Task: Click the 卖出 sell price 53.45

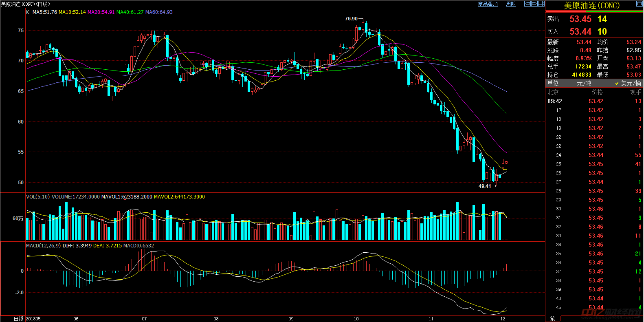Action: pyautogui.click(x=580, y=19)
